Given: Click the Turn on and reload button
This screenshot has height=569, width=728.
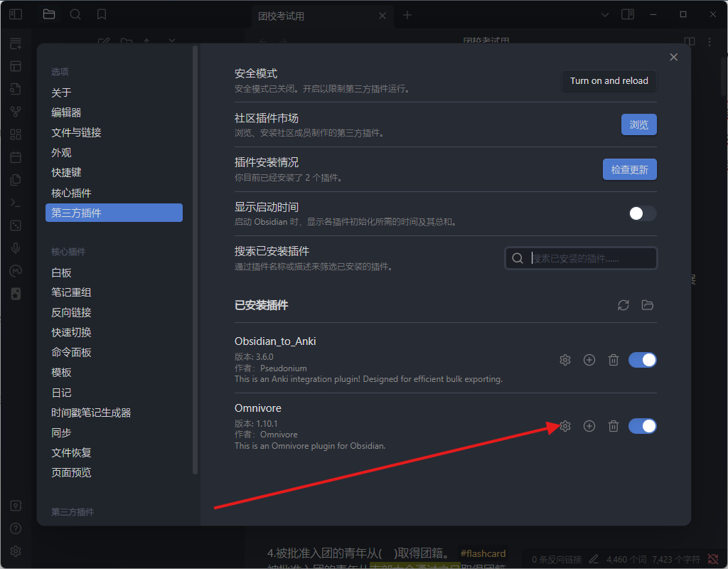Looking at the screenshot, I should pos(609,81).
